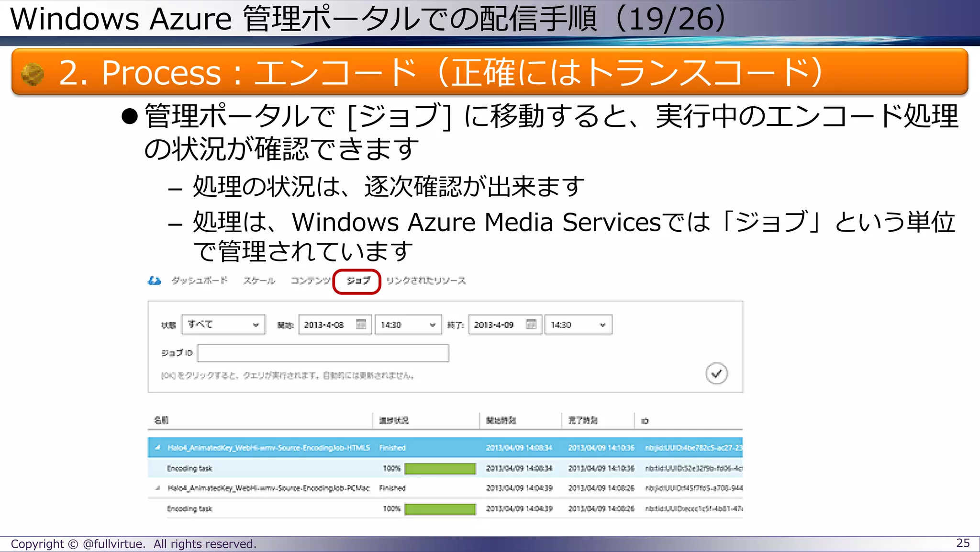
Task: Select the Encoding task under the HTML5 job
Action: (189, 468)
